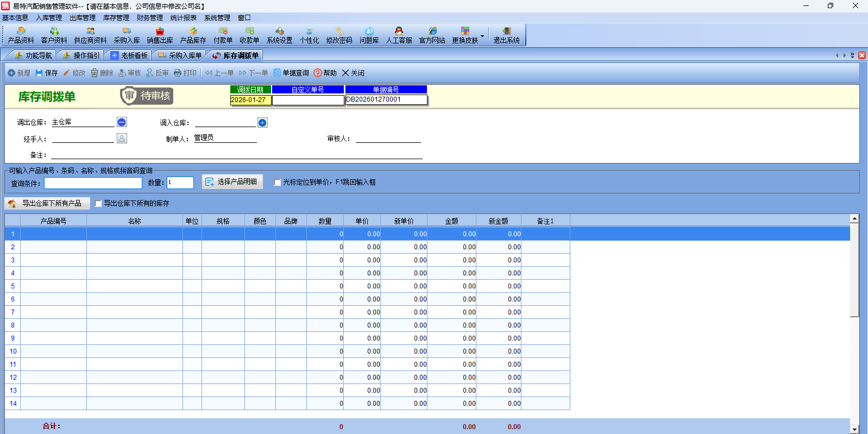Click the 修改密码 toolbar icon
Viewport: 868px width, 434px height.
tap(339, 35)
